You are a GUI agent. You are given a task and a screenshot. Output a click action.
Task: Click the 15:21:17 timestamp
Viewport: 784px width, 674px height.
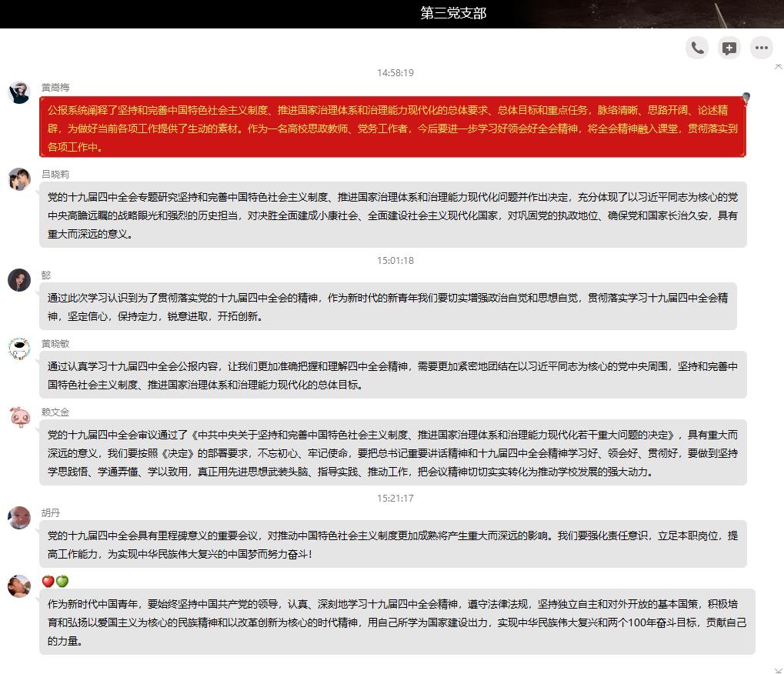click(395, 498)
